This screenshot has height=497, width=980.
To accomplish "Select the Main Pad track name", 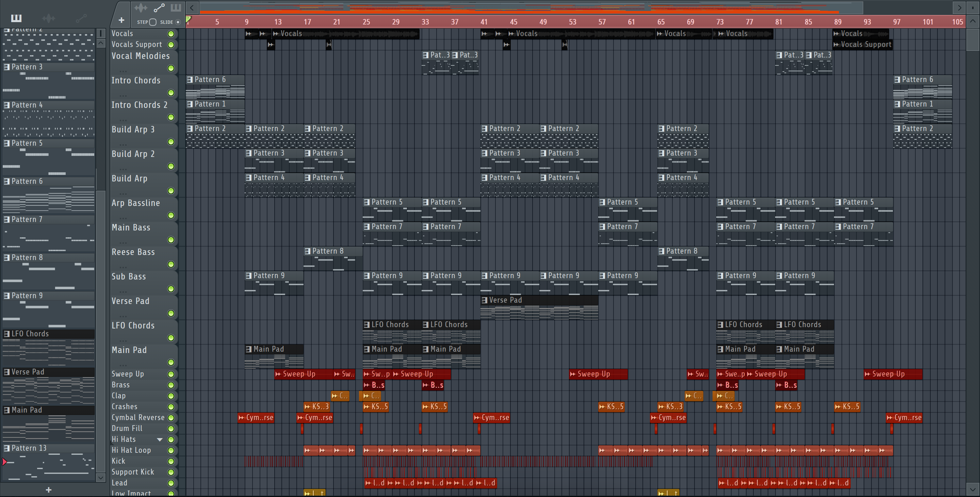I will coord(129,350).
